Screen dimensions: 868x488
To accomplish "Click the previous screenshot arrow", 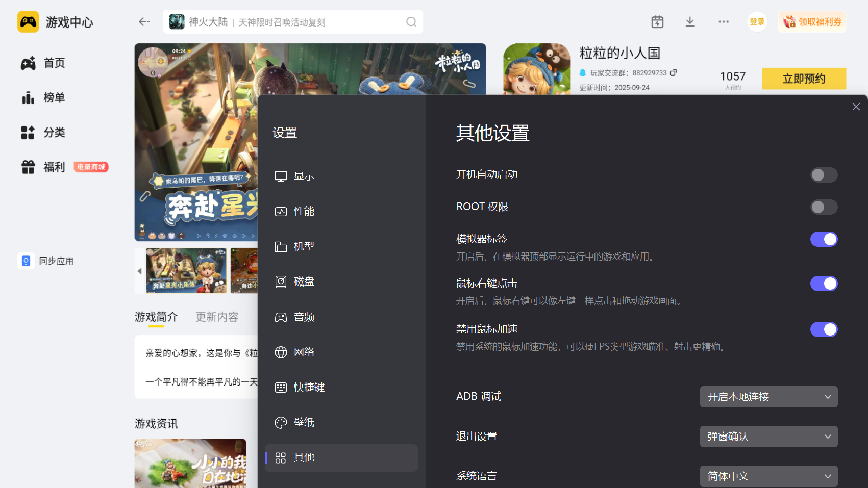I will pyautogui.click(x=140, y=271).
